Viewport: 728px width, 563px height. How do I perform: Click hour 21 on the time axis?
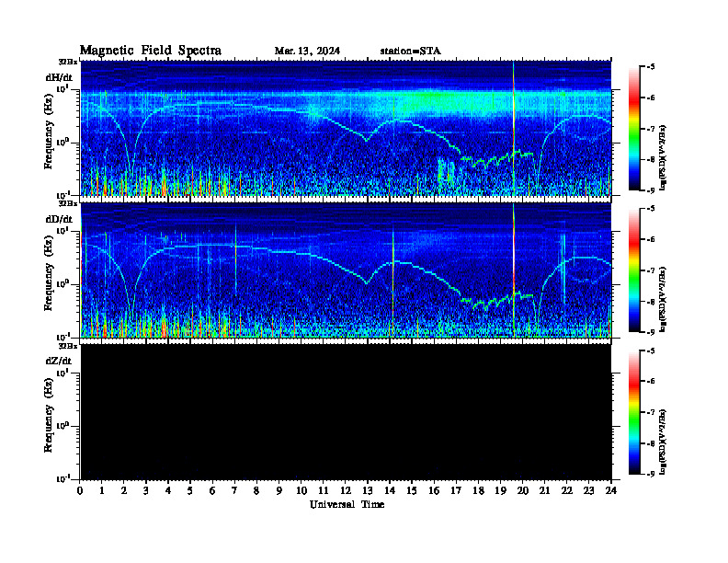click(x=544, y=490)
